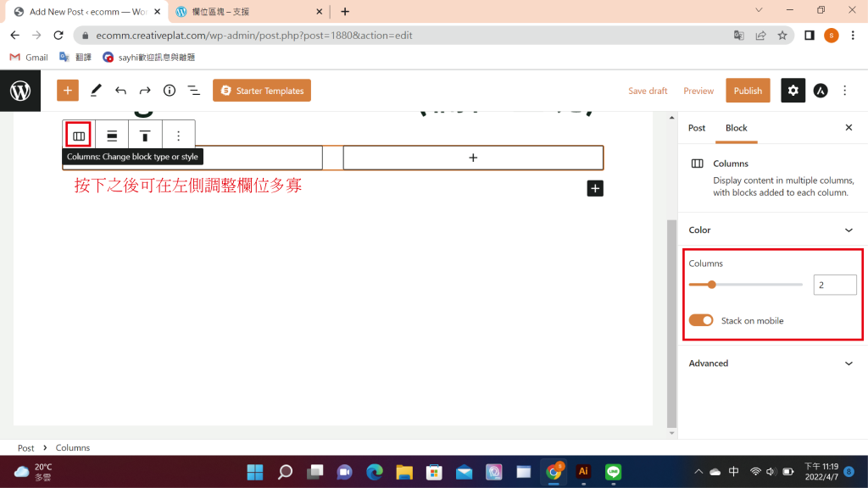This screenshot has width=868, height=488.
Task: Switch to the Block sidebar tab
Action: coord(736,128)
